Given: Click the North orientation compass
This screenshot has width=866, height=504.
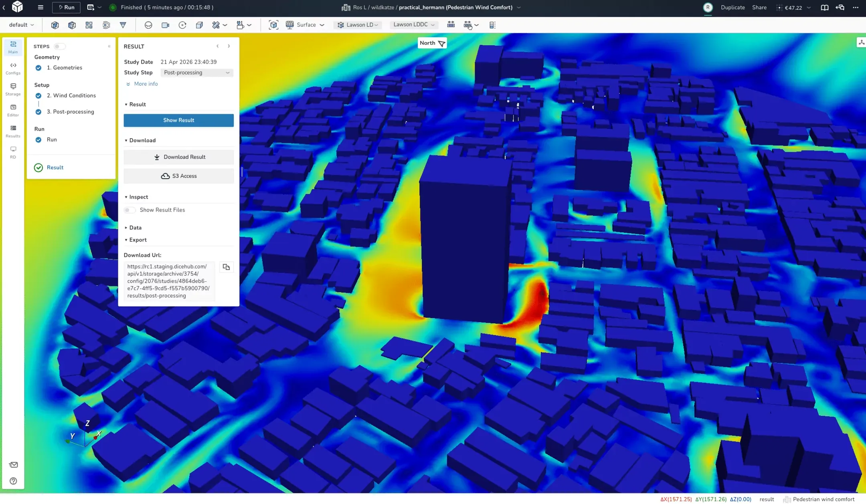Looking at the screenshot, I should pos(431,43).
